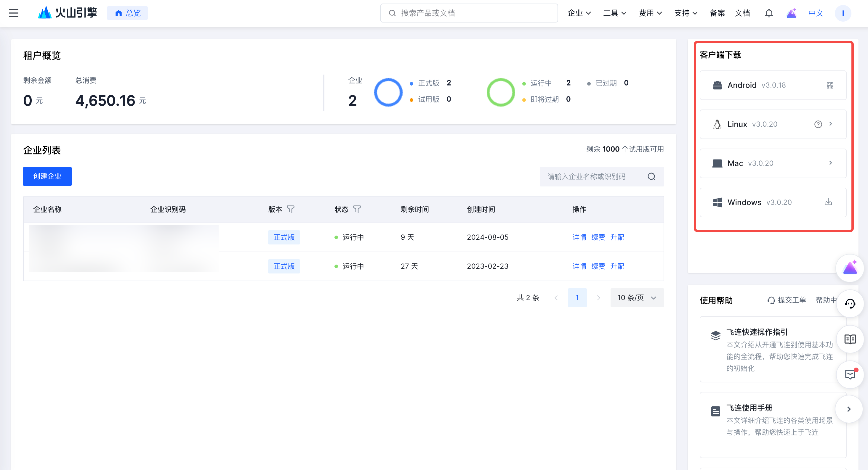Open the floating documentation book icon
Viewport: 868px width, 470px height.
click(x=850, y=339)
